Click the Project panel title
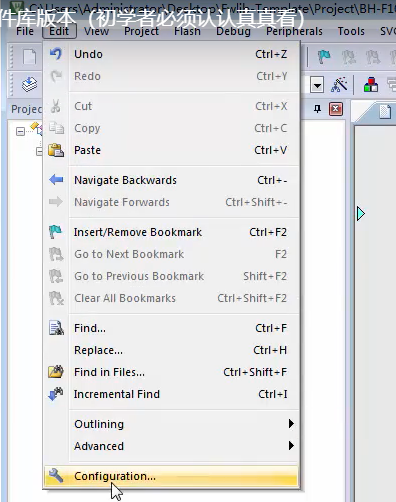The image size is (396, 502). tap(27, 109)
